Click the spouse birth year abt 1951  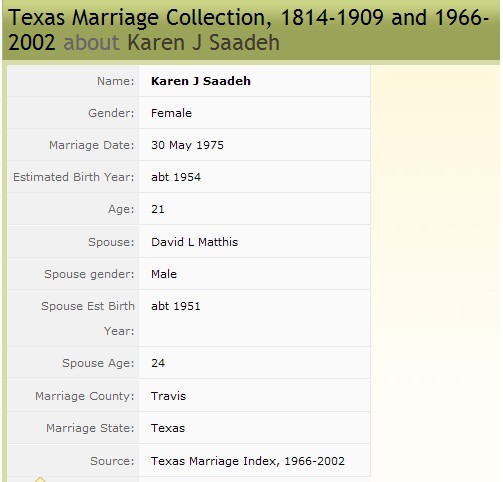pyautogui.click(x=176, y=306)
